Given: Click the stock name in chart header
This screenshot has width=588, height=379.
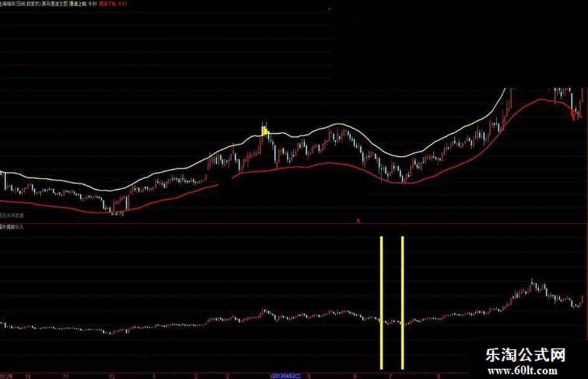Looking at the screenshot, I should click(x=8, y=3).
